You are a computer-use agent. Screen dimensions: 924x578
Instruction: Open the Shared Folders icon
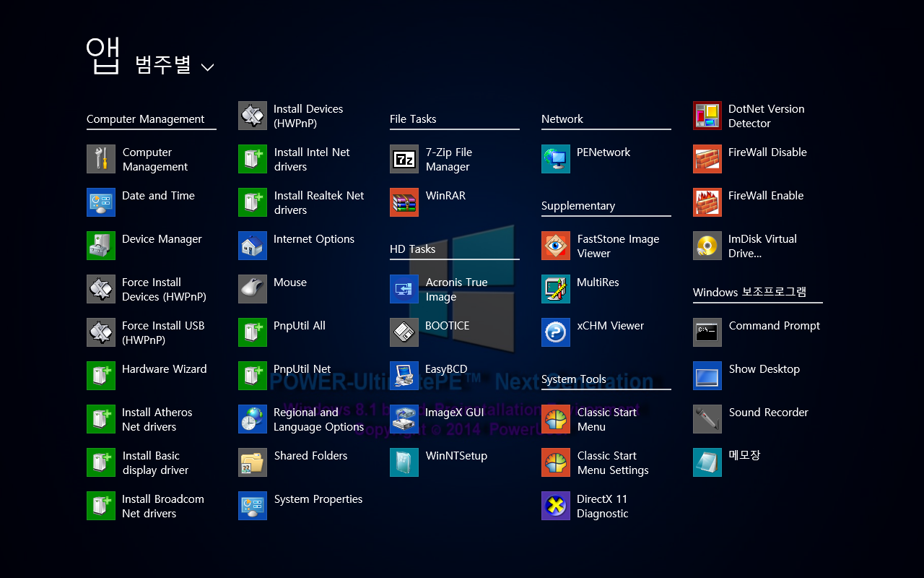coord(253,462)
